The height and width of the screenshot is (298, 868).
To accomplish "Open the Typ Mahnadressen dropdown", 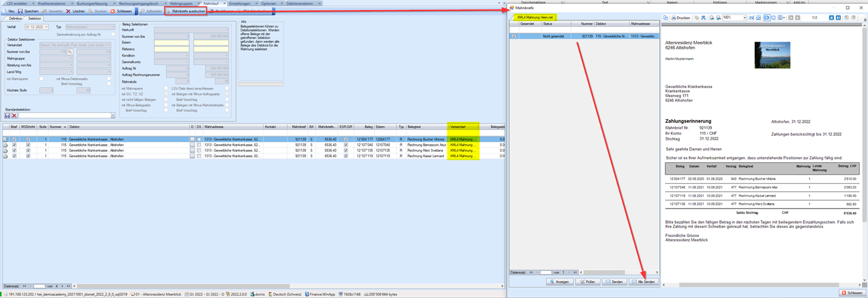I will point(112,27).
